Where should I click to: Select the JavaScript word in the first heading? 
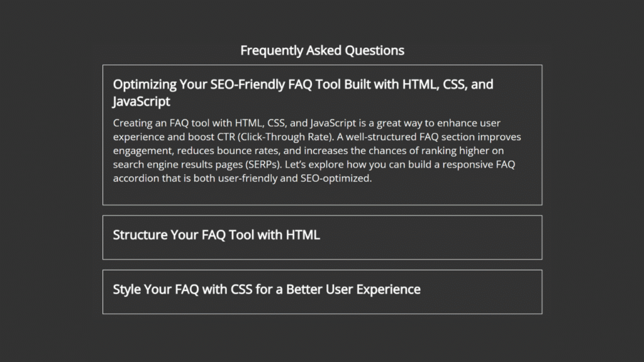pyautogui.click(x=140, y=101)
